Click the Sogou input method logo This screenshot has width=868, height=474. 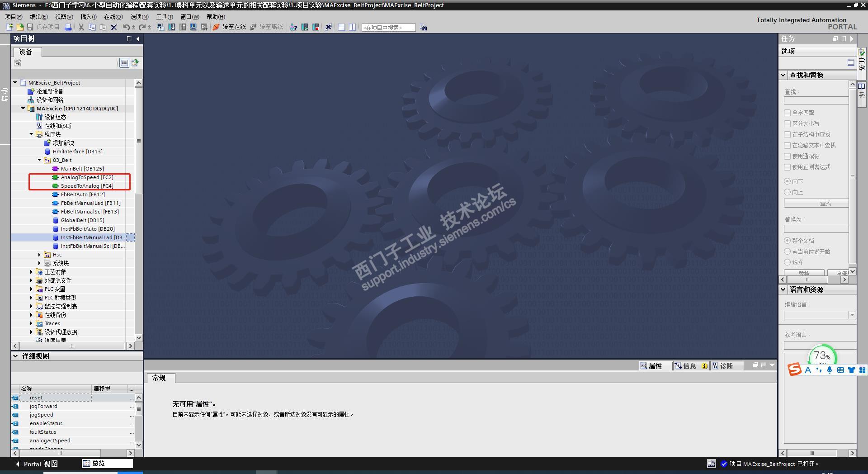(795, 370)
